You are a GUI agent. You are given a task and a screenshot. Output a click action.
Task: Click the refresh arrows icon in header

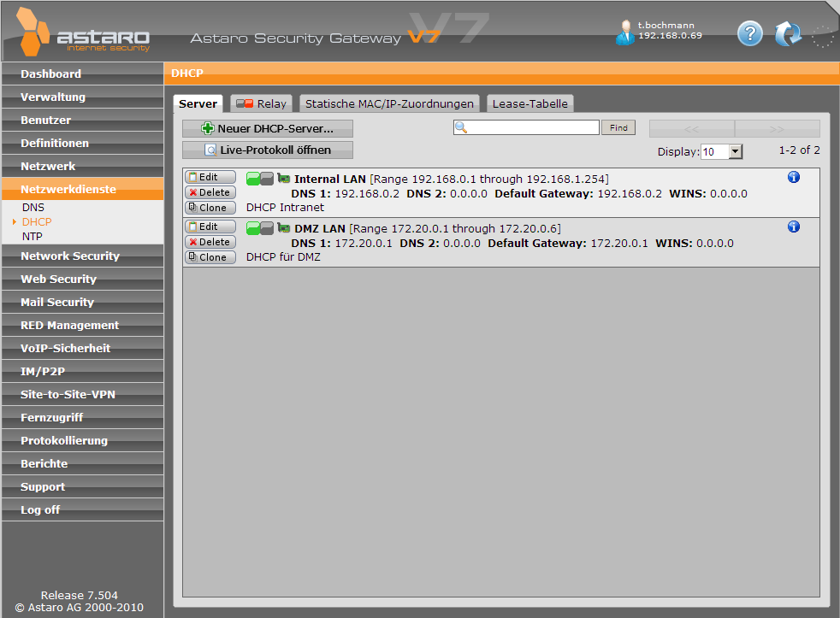point(788,33)
